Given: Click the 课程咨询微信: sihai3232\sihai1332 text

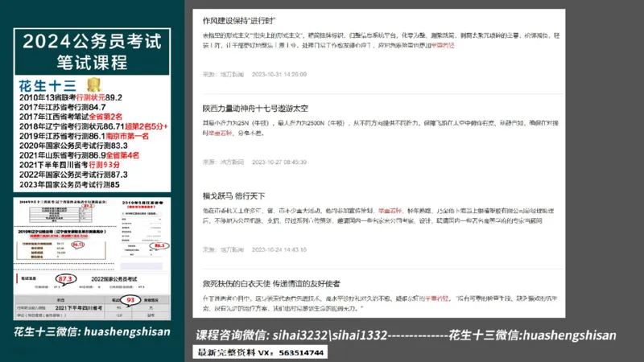Looking at the screenshot, I should (x=291, y=335).
